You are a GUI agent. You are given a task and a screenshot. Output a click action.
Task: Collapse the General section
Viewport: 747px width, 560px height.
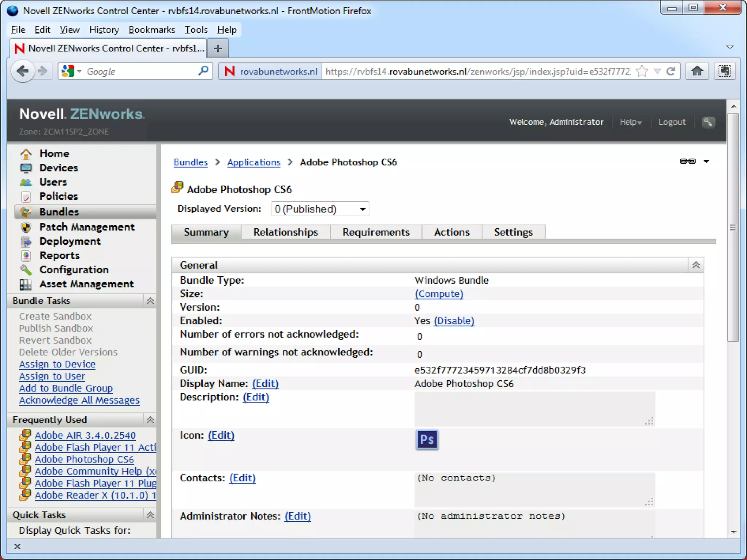pos(696,265)
